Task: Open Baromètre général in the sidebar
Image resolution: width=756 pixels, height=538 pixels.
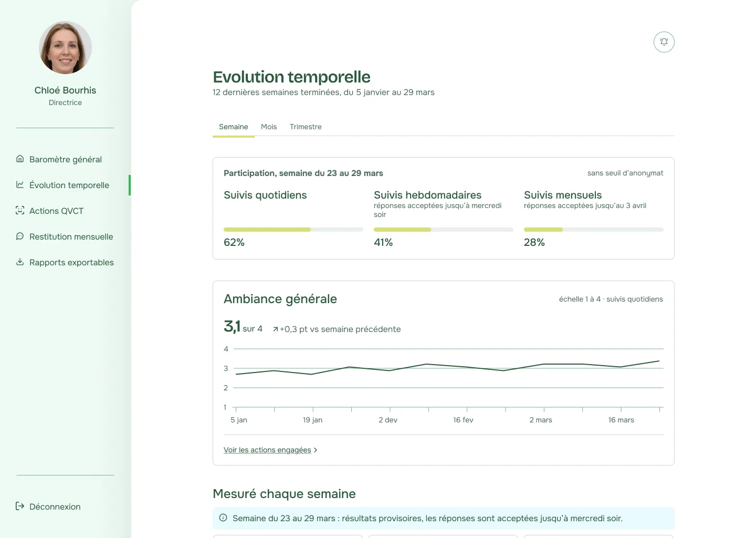Action: point(65,159)
